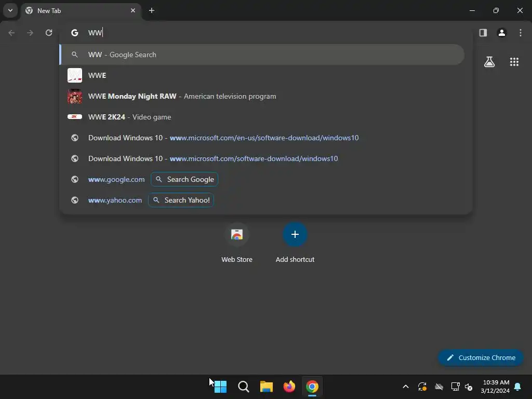Screen dimensions: 532x399
Task: Click Chrome icon in taskbar
Action: click(x=312, y=387)
